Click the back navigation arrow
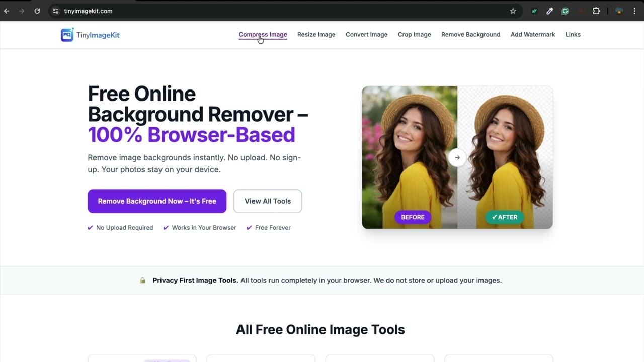Image resolution: width=644 pixels, height=362 pixels. pyautogui.click(x=6, y=11)
